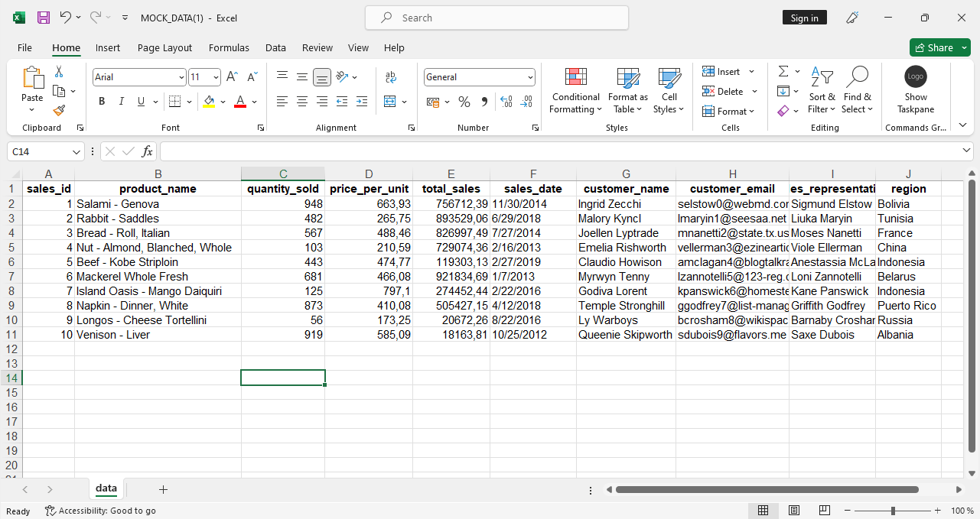Toggle Bold formatting

coord(102,102)
